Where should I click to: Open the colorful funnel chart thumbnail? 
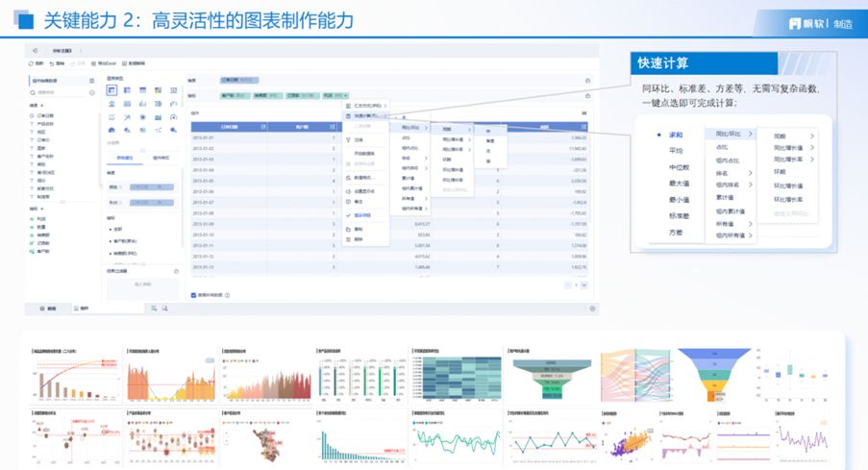tap(713, 375)
